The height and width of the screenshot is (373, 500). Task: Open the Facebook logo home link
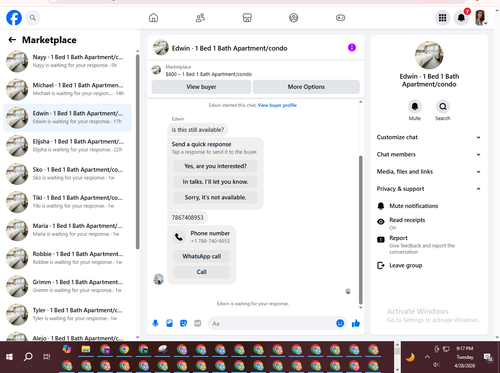[14, 18]
